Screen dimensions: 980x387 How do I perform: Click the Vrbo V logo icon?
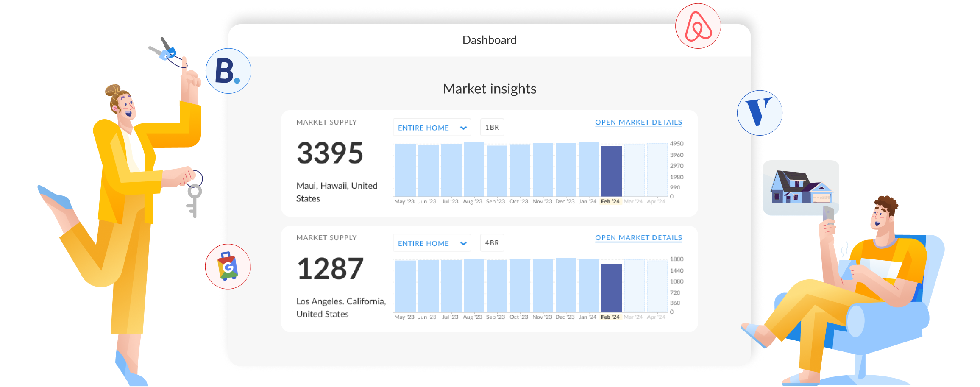point(760,113)
